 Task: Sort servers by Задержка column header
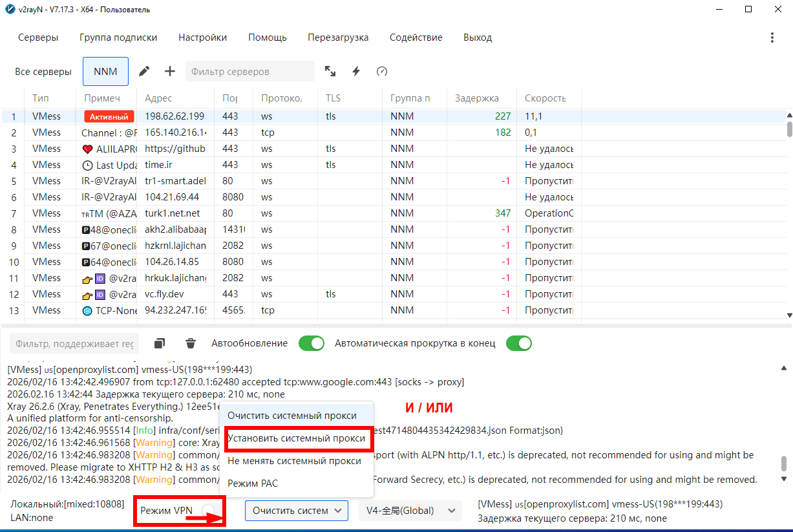tap(476, 98)
